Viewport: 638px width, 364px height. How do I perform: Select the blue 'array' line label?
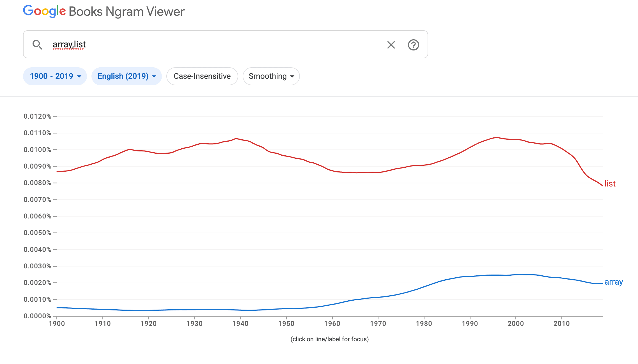pos(614,282)
